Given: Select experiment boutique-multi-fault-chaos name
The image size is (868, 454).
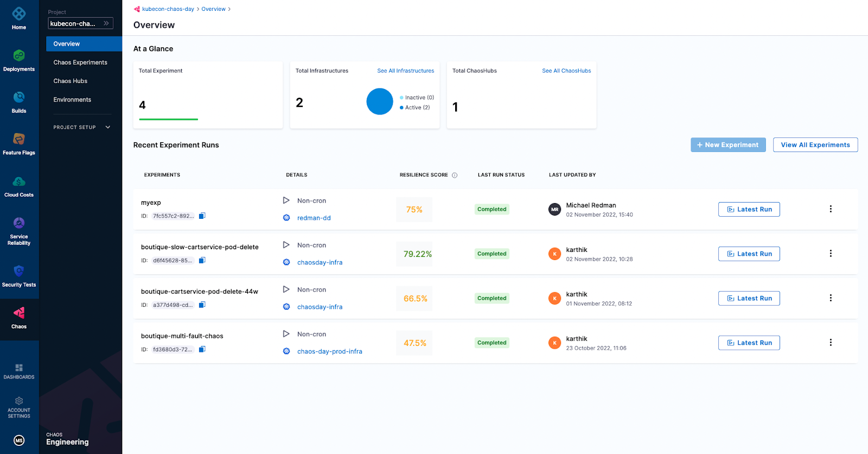Looking at the screenshot, I should click(182, 336).
